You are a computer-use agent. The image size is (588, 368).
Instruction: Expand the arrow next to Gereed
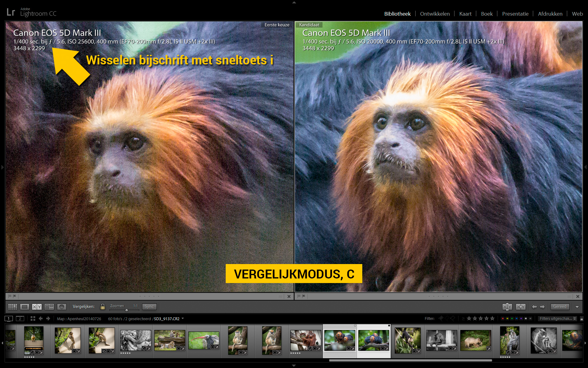pos(577,307)
